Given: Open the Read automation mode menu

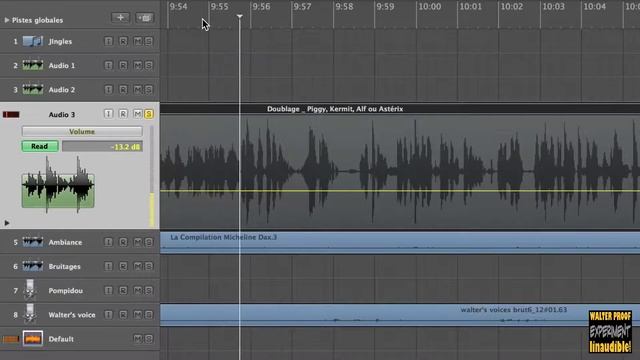Looking at the screenshot, I should tap(40, 146).
